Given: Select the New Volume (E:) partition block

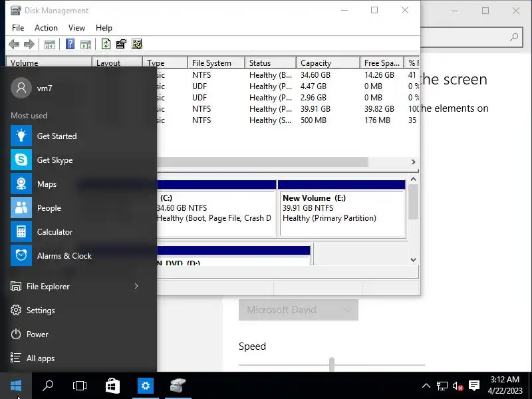Looking at the screenshot, I should (x=342, y=209).
